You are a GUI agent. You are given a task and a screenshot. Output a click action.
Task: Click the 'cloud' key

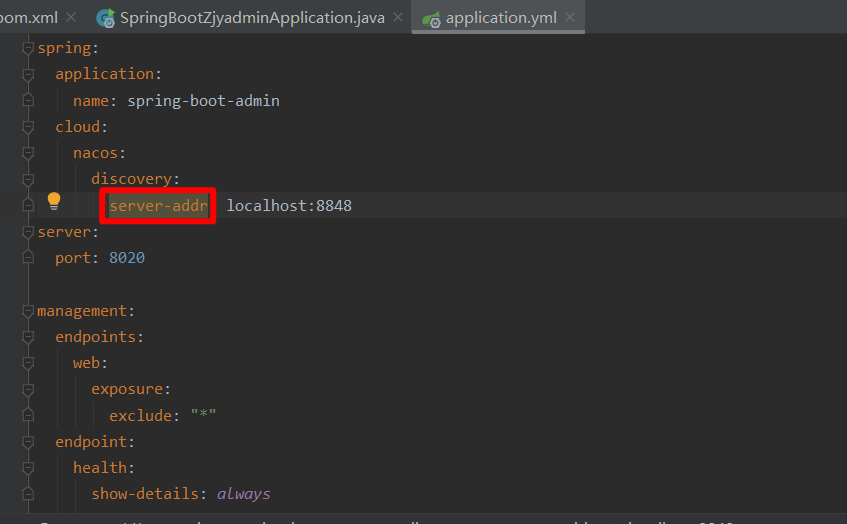(78, 127)
